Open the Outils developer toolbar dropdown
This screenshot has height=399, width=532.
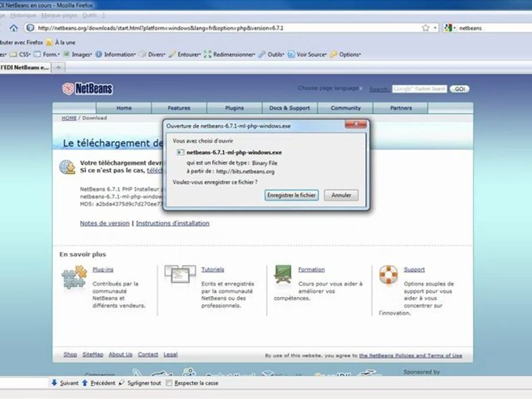[272, 54]
